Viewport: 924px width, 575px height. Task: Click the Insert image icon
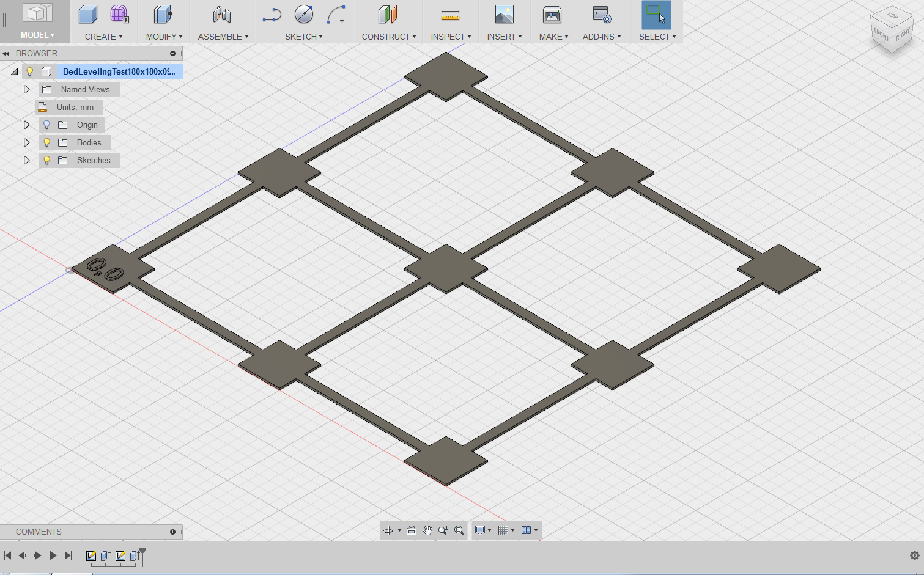[x=505, y=15]
